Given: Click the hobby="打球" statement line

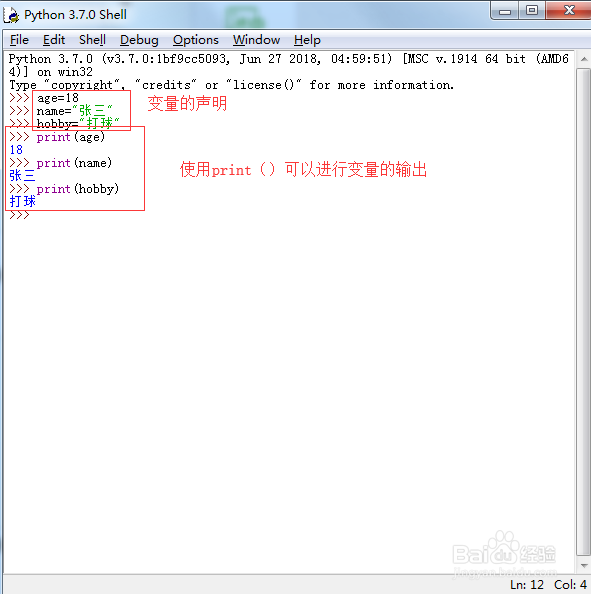Looking at the screenshot, I should pyautogui.click(x=78, y=123).
